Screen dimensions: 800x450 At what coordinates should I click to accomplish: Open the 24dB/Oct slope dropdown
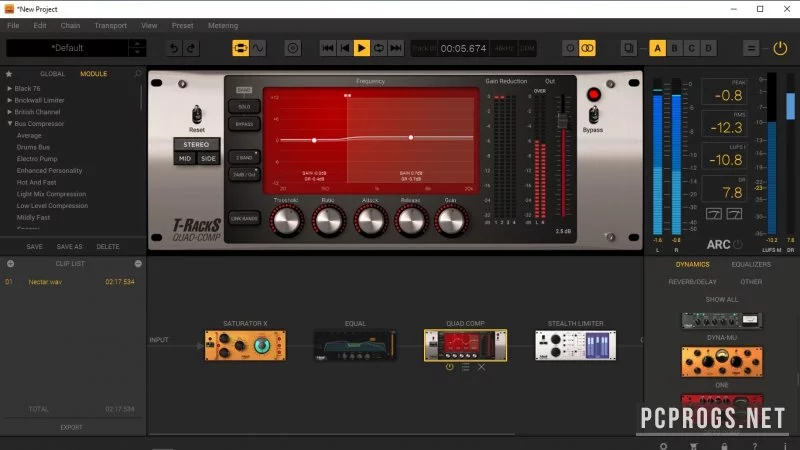point(244,174)
